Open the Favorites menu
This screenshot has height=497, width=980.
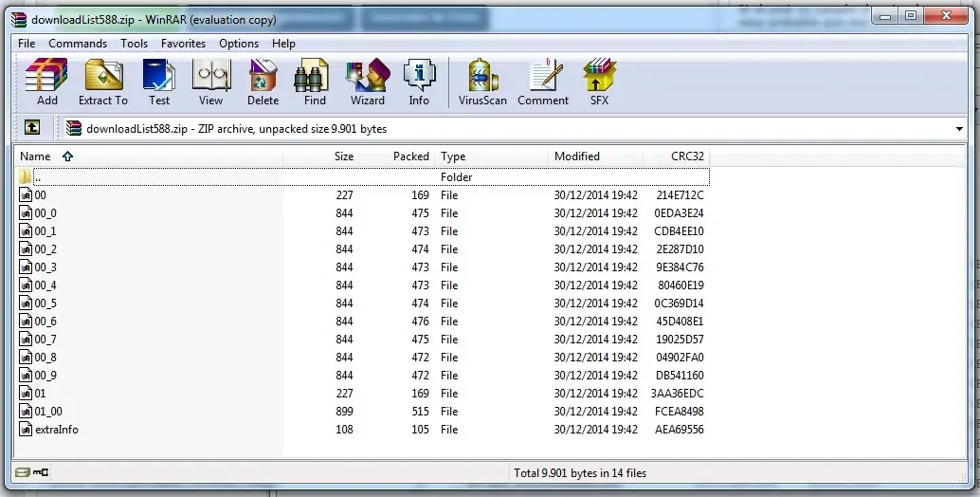[x=183, y=43]
